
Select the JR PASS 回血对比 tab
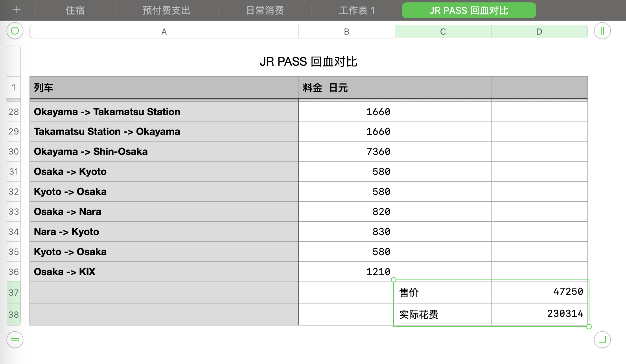click(x=469, y=10)
